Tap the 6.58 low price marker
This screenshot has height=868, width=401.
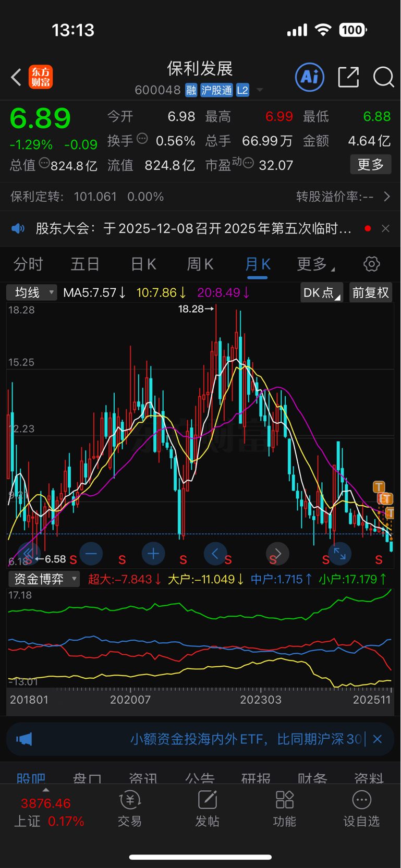click(x=50, y=559)
